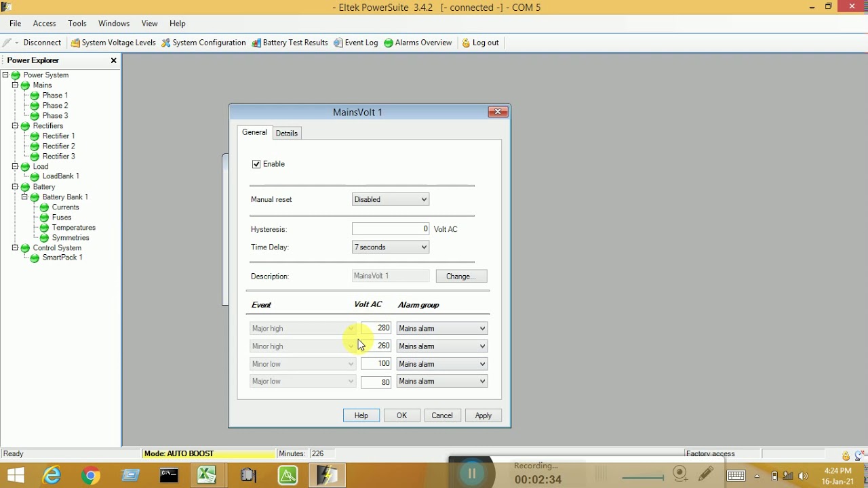Viewport: 868px width, 488px height.
Task: Collapse the Mains tree node
Action: pyautogui.click(x=15, y=85)
